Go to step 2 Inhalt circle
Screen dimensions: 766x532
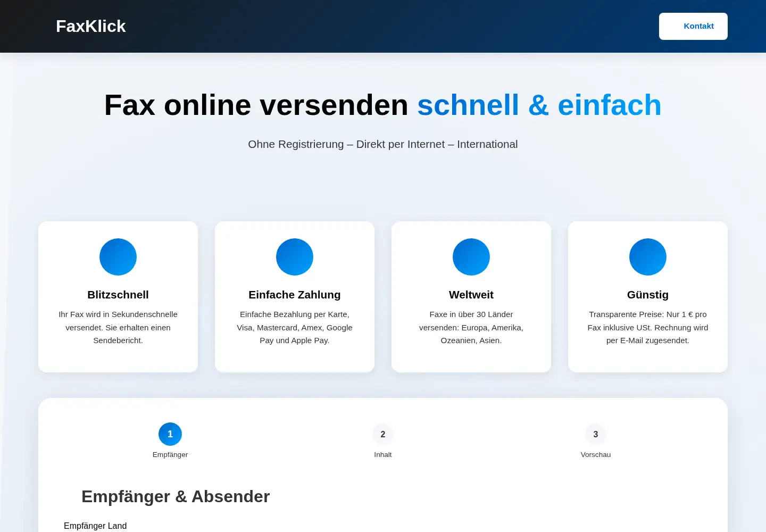click(x=383, y=434)
